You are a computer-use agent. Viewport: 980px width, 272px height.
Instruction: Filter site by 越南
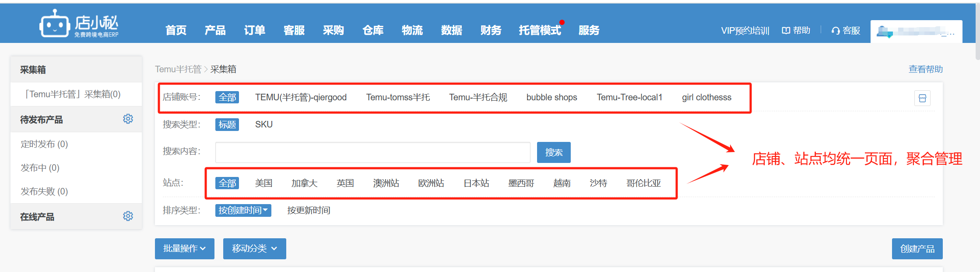562,183
